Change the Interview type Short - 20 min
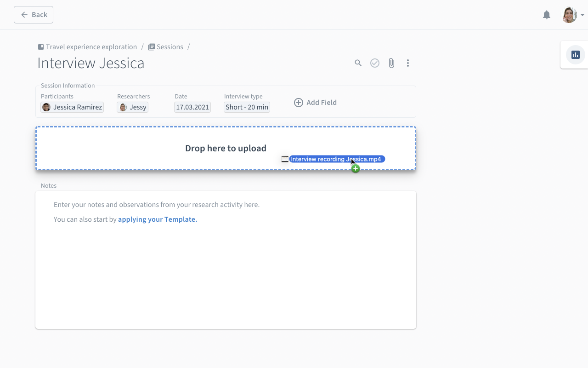The width and height of the screenshot is (588, 368). tap(247, 107)
